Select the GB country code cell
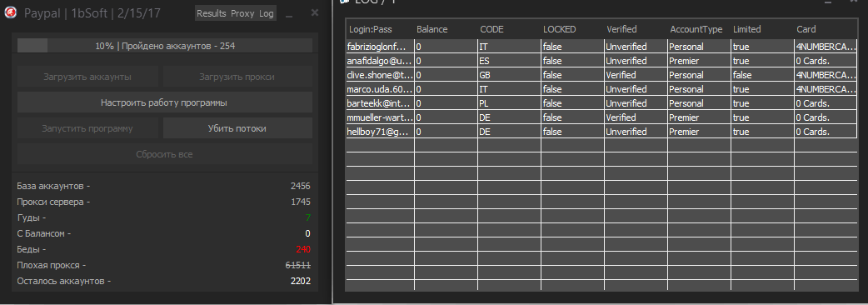 [x=509, y=75]
